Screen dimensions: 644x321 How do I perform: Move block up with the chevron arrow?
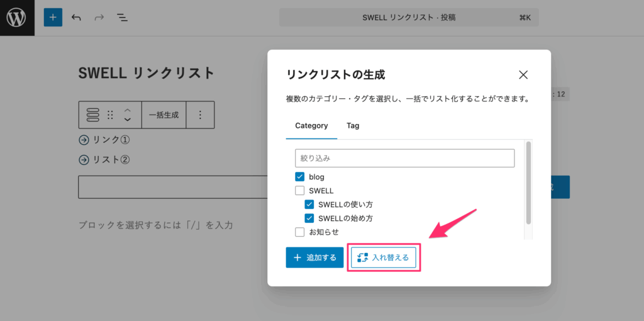click(x=128, y=110)
